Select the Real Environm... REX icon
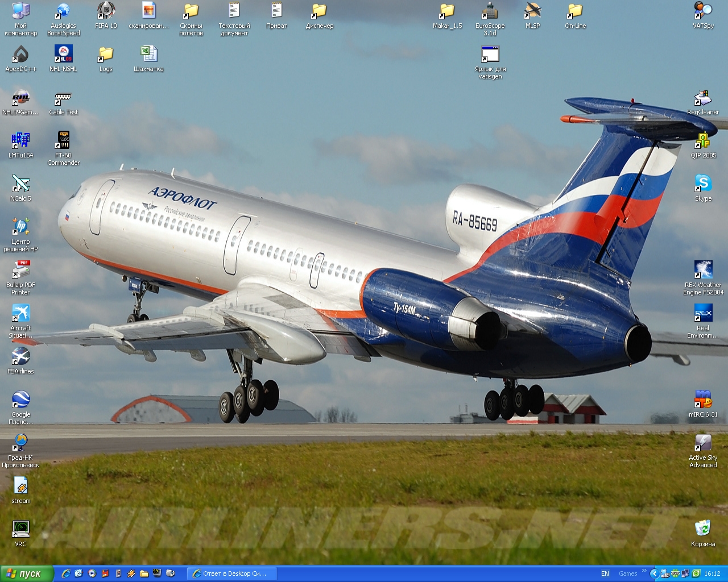 [x=703, y=322]
